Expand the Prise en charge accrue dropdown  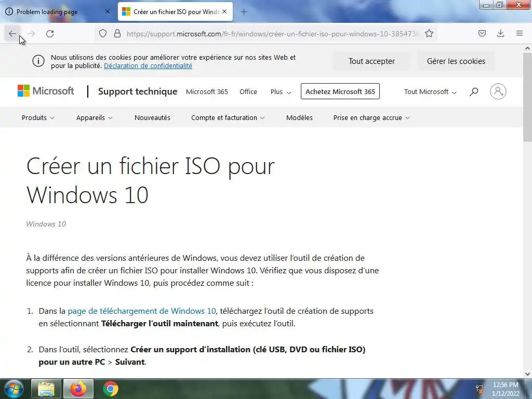pos(372,118)
